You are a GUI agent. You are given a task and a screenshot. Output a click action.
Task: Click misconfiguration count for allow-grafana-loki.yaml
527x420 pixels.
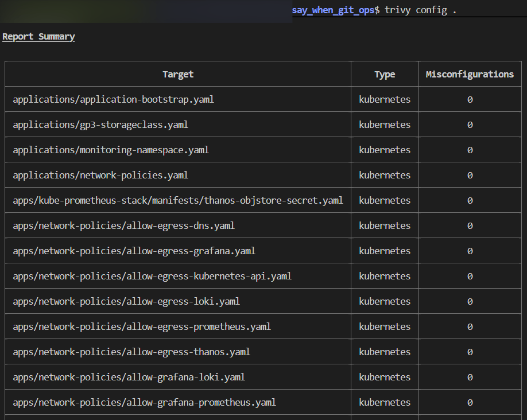coord(470,377)
